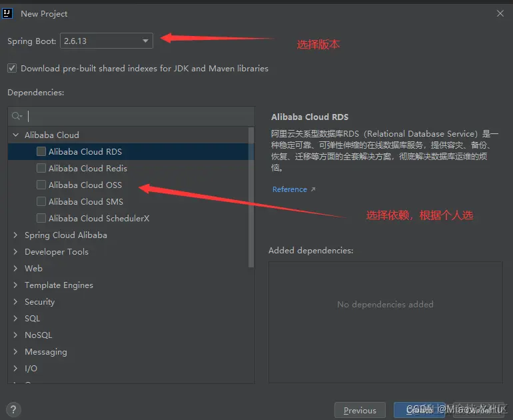Viewport: 513px width, 420px height.
Task: Check the Alibaba Cloud Redis dependency
Action: tap(41, 168)
